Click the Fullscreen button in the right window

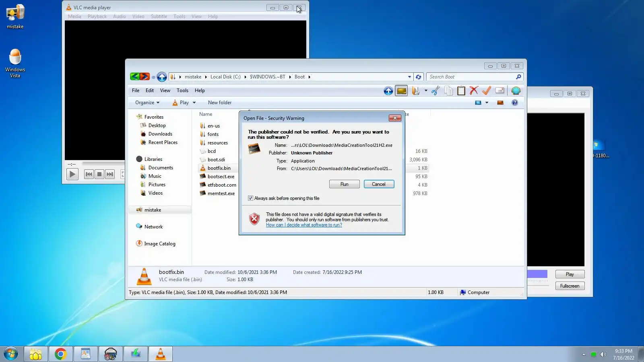point(570,286)
